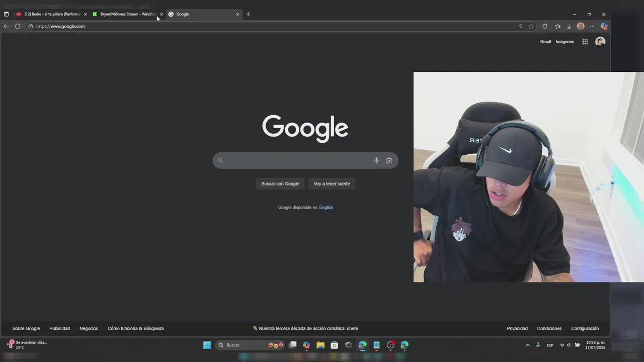Image resolution: width=644 pixels, height=362 pixels.
Task: Click the location permission icon in address bar
Action: 521,26
